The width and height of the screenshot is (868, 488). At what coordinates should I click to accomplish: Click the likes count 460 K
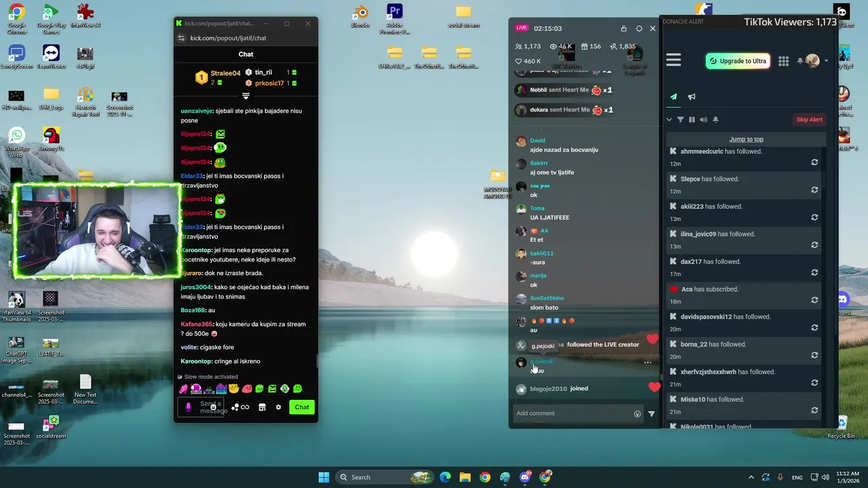528,61
